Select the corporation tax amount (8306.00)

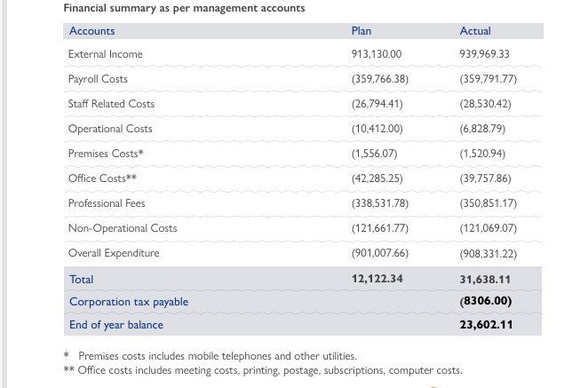[486, 302]
